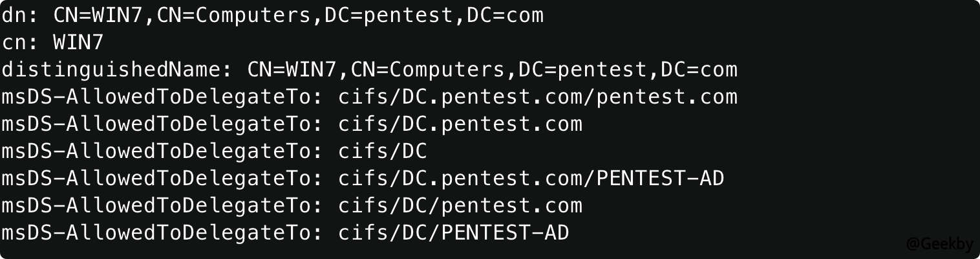This screenshot has width=980, height=259.
Task: Click the cifs/DC/pentest.com value
Action: 460,205
